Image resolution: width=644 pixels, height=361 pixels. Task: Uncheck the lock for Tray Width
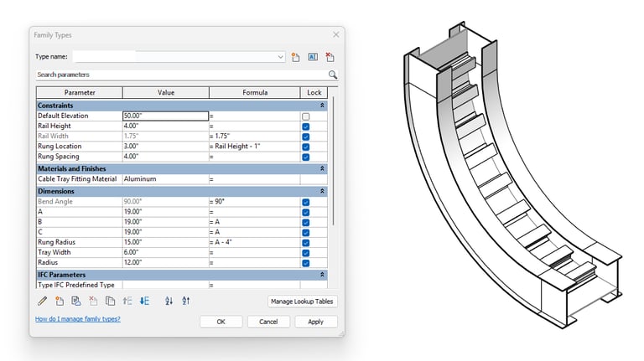click(306, 253)
